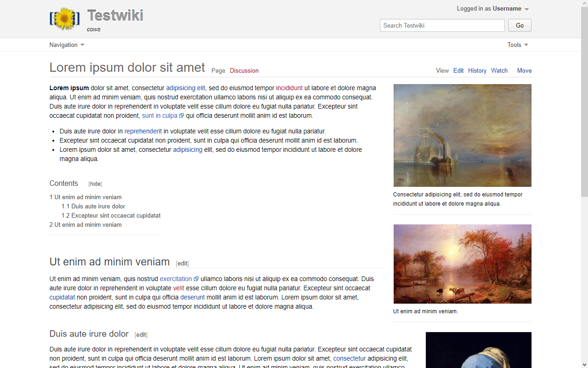Edit the 'Duis aute irure dolor' section
588x368 pixels.
tap(141, 335)
